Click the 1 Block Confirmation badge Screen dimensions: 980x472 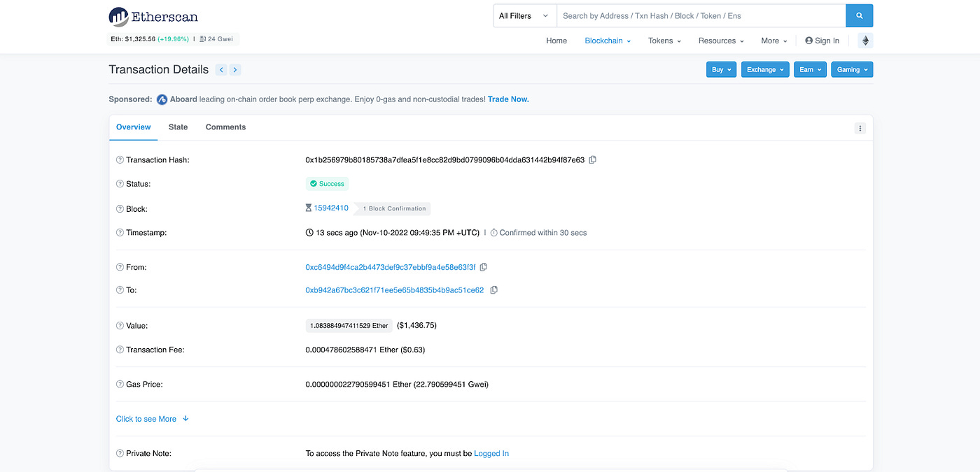[392, 208]
